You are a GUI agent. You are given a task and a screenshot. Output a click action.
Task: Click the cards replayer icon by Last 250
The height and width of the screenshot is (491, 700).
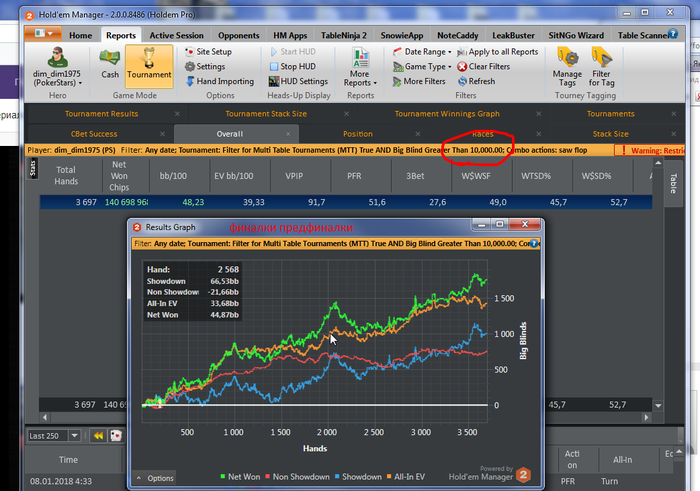click(x=116, y=436)
